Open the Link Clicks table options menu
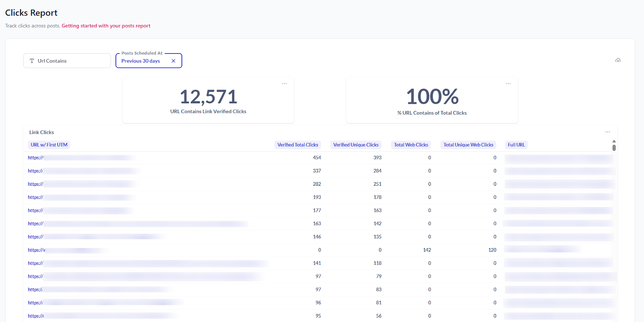The image size is (644, 322). pyautogui.click(x=607, y=132)
